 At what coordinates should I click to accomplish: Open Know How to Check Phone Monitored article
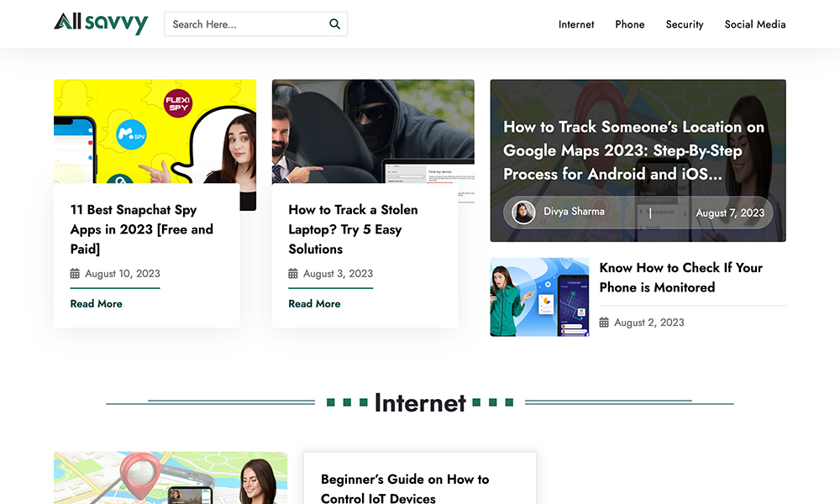tap(680, 277)
